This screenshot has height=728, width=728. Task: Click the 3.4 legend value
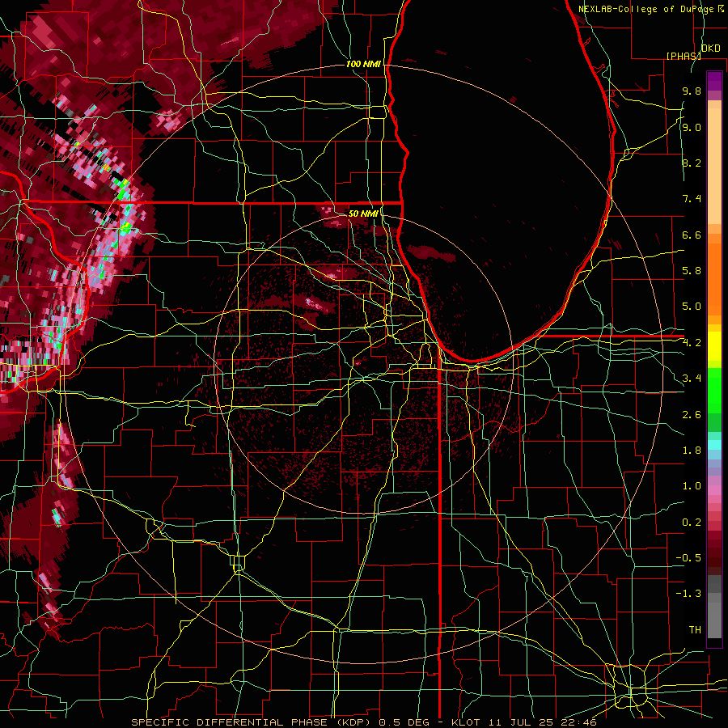pos(692,379)
